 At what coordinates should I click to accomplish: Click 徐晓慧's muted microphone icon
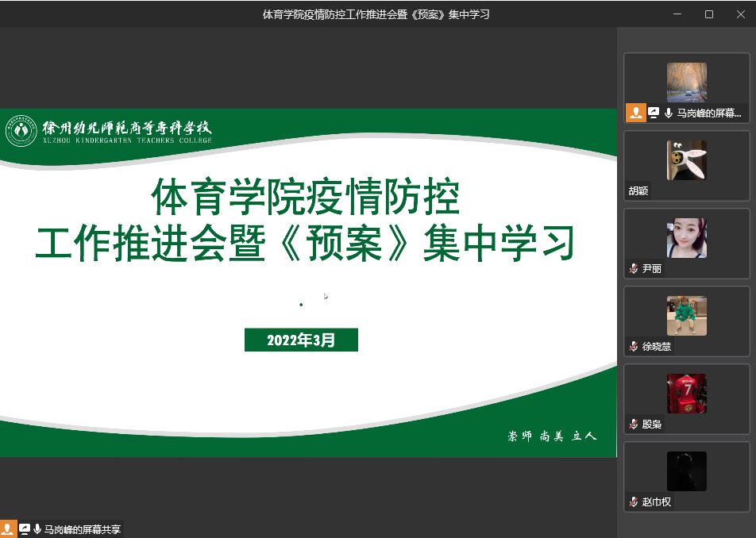point(634,347)
